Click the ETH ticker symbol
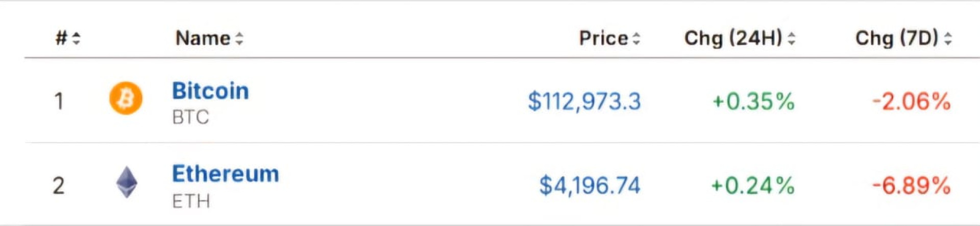 point(191,201)
